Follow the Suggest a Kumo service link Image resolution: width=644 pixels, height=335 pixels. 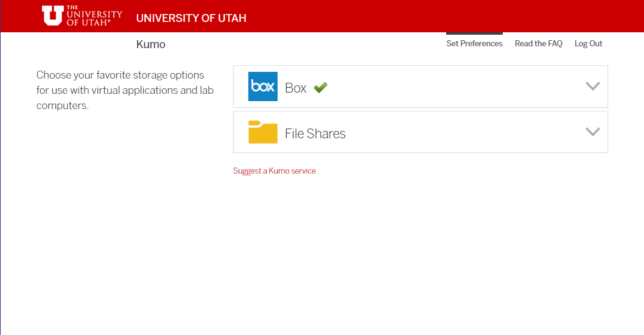(x=275, y=171)
